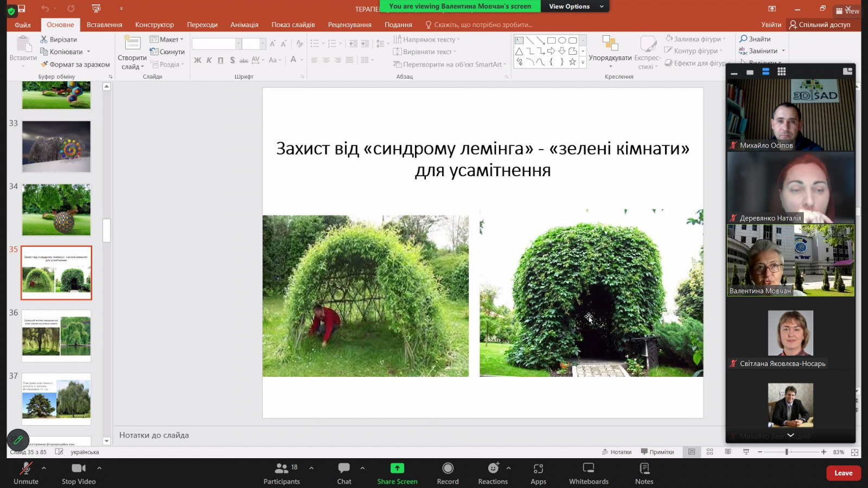Viewport: 868px width, 488px height.
Task: Open Zoom Reactions
Action: pyautogui.click(x=493, y=473)
